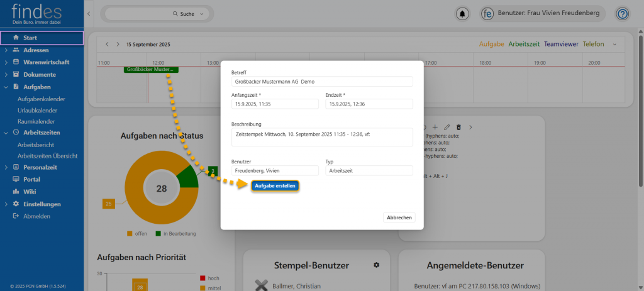Go to previous day in the calendar
The image size is (644, 291).
[107, 45]
